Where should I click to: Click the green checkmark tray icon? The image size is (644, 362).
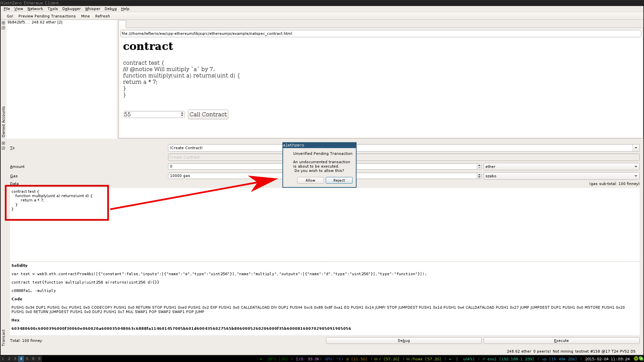pos(641,359)
